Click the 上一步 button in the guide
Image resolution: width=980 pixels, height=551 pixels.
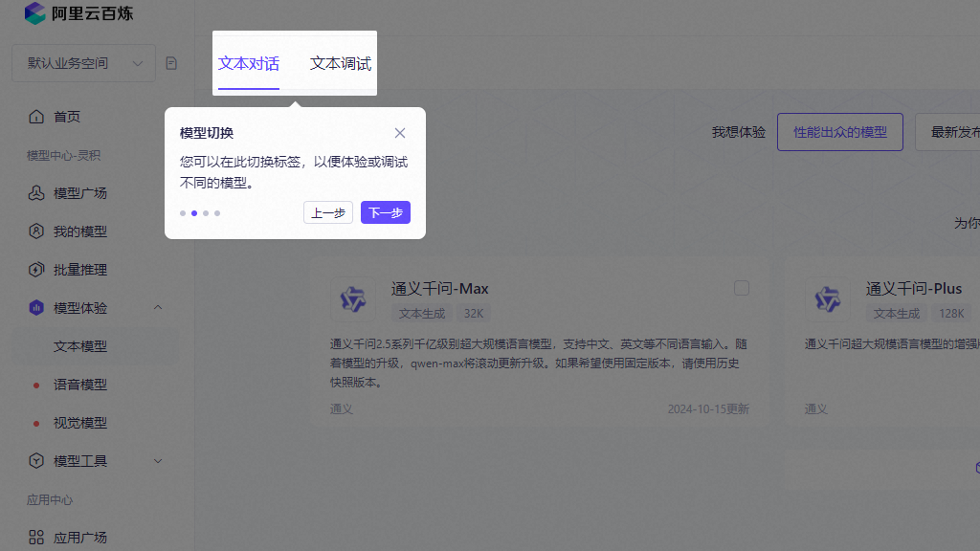tap(328, 212)
